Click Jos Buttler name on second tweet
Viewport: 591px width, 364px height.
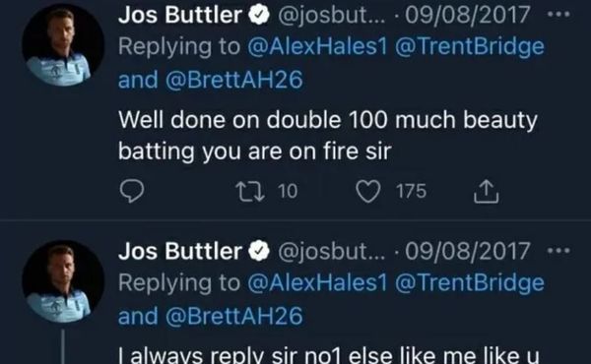pyautogui.click(x=180, y=252)
